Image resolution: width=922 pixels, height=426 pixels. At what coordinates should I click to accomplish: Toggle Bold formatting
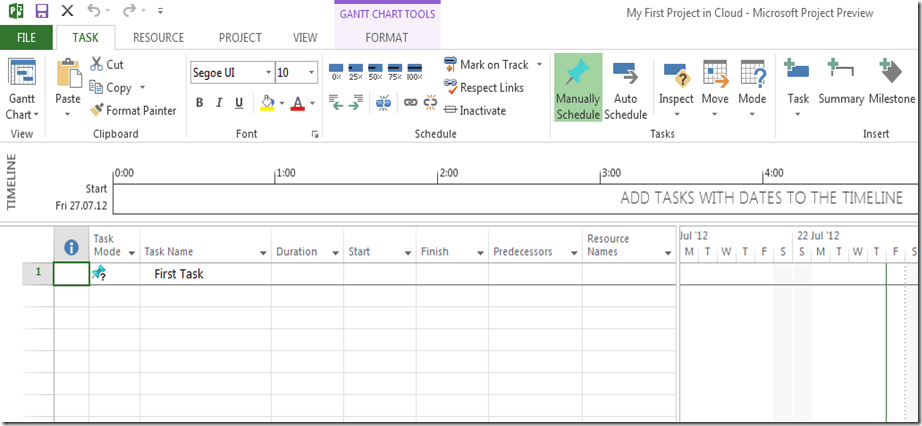[x=200, y=103]
